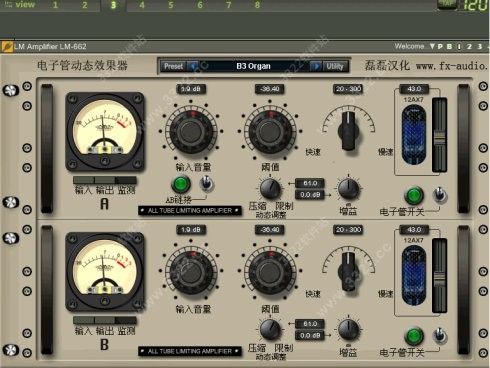Viewport: 490px width, 368px height.
Task: Click the TAP tempo button
Action: tap(447, 4)
